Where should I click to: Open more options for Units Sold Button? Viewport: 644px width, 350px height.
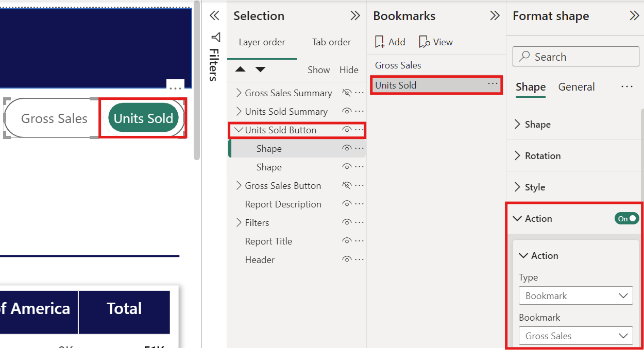click(x=360, y=130)
